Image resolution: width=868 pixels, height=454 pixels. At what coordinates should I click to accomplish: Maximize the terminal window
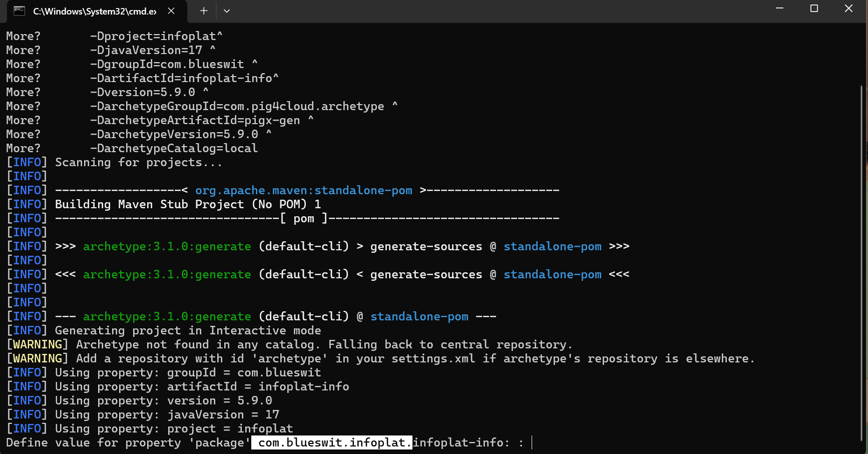815,9
